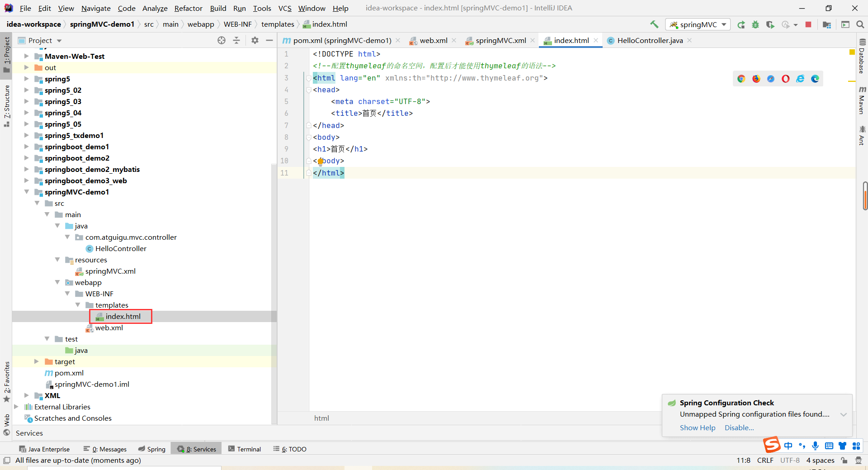Switch to pom.xml (springMVC-demo1) tab
Viewport: 868px width, 470px height.
click(342, 41)
